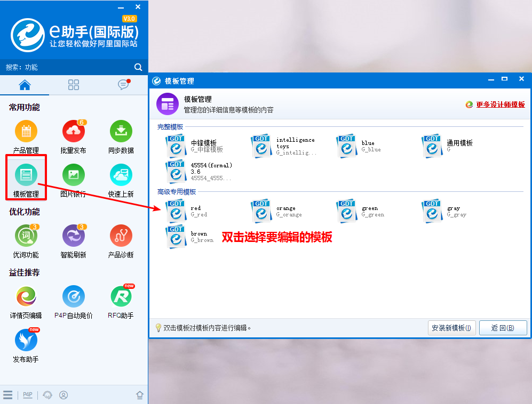532x404 pixels.
Task: Click the pin-to-top arrow icon
Action: (140, 395)
